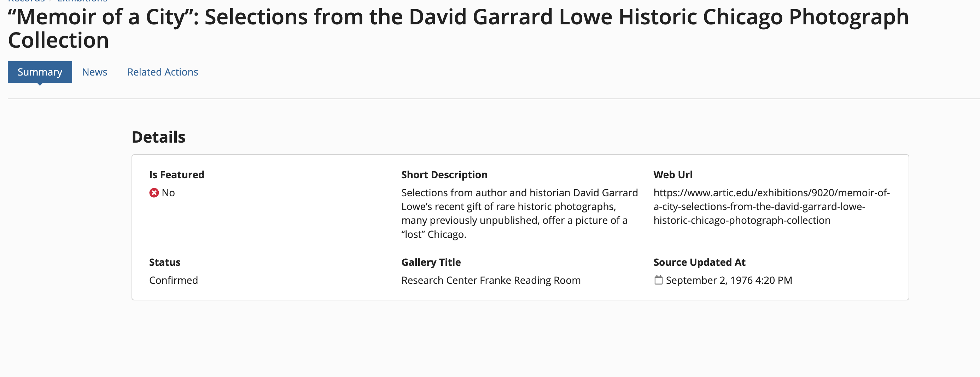Click the calendar icon next to the date
980x377 pixels.
click(658, 281)
